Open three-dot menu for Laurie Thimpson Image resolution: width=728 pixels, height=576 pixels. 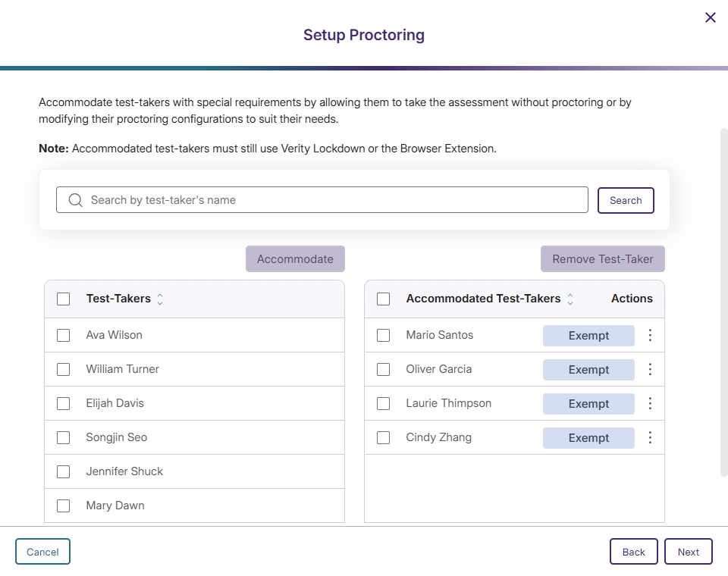650,403
